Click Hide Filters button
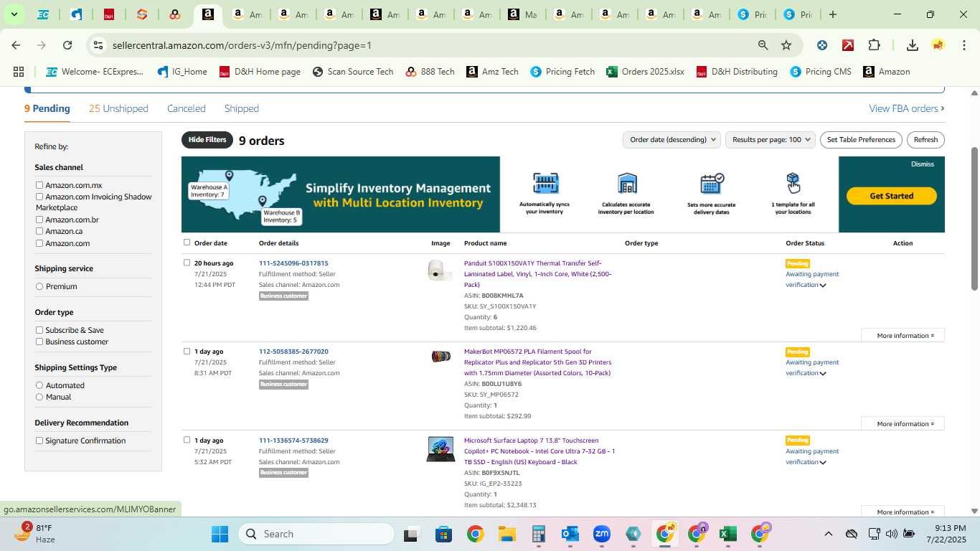980x551 pixels. click(x=207, y=140)
